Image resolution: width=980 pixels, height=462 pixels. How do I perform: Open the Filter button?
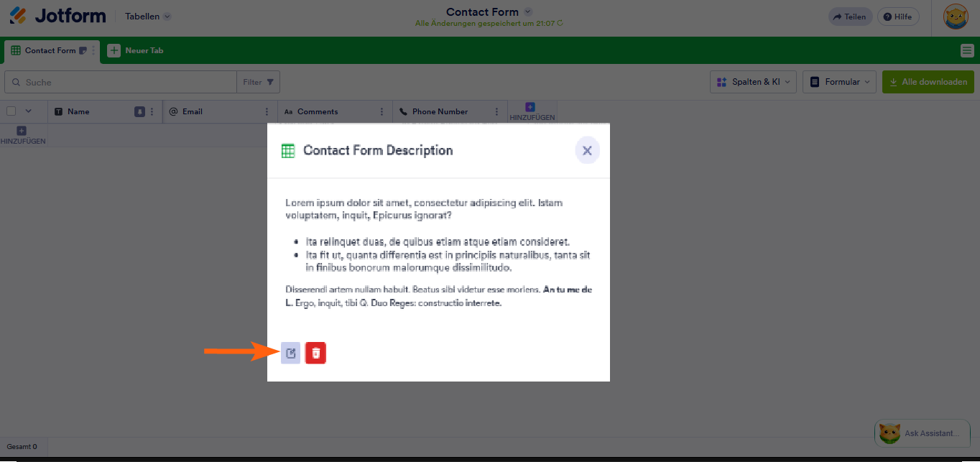tap(258, 82)
